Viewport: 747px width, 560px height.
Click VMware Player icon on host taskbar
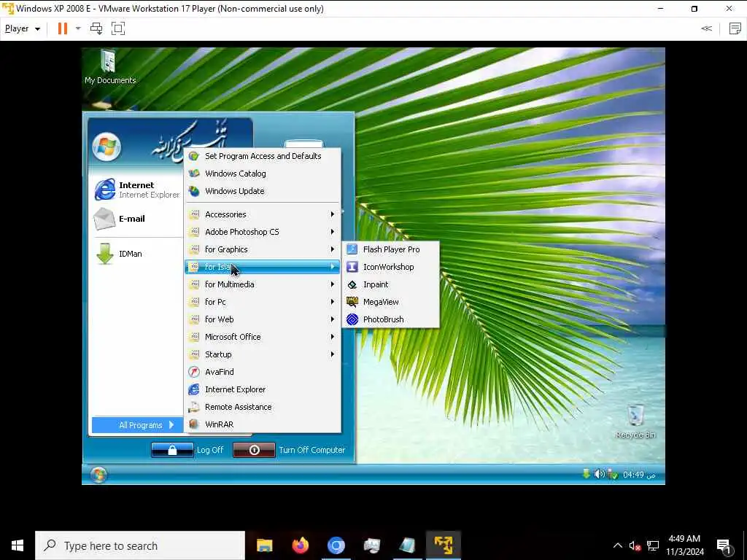[443, 545]
